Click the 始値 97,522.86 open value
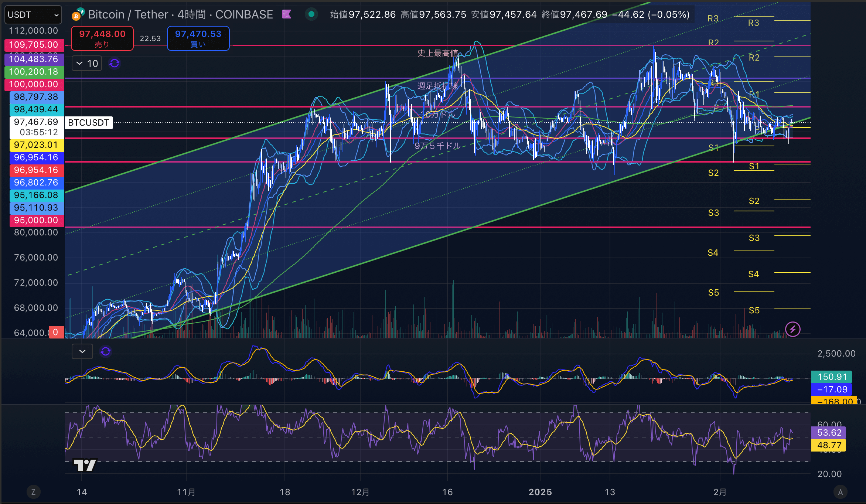The height and width of the screenshot is (504, 866). (x=363, y=14)
